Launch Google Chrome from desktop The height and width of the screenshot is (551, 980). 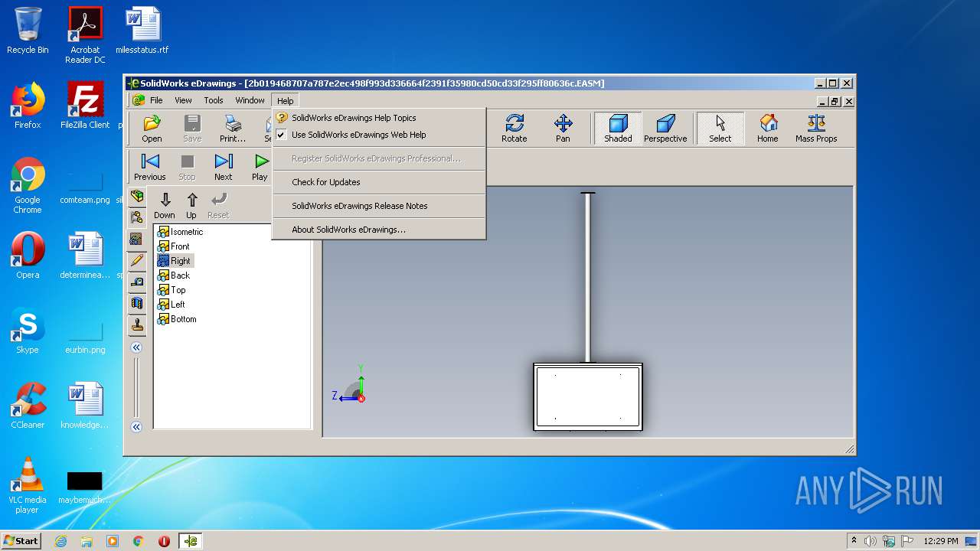coord(28,185)
